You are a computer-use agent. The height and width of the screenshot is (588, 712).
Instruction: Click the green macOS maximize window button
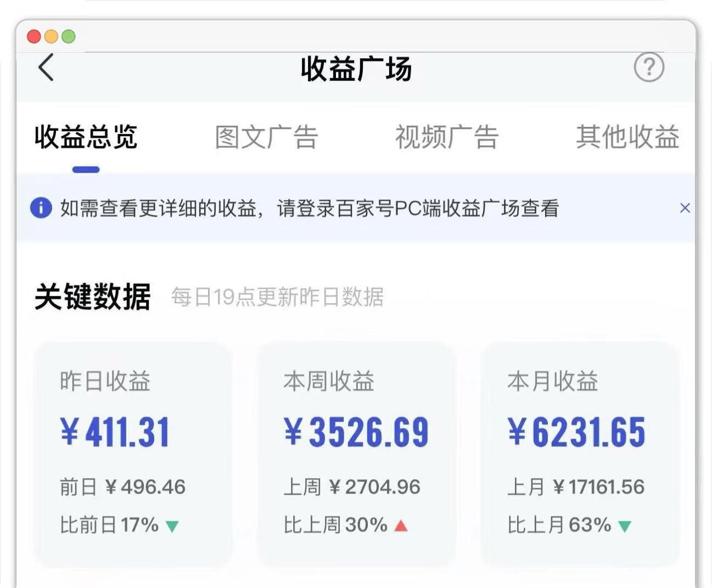point(69,37)
